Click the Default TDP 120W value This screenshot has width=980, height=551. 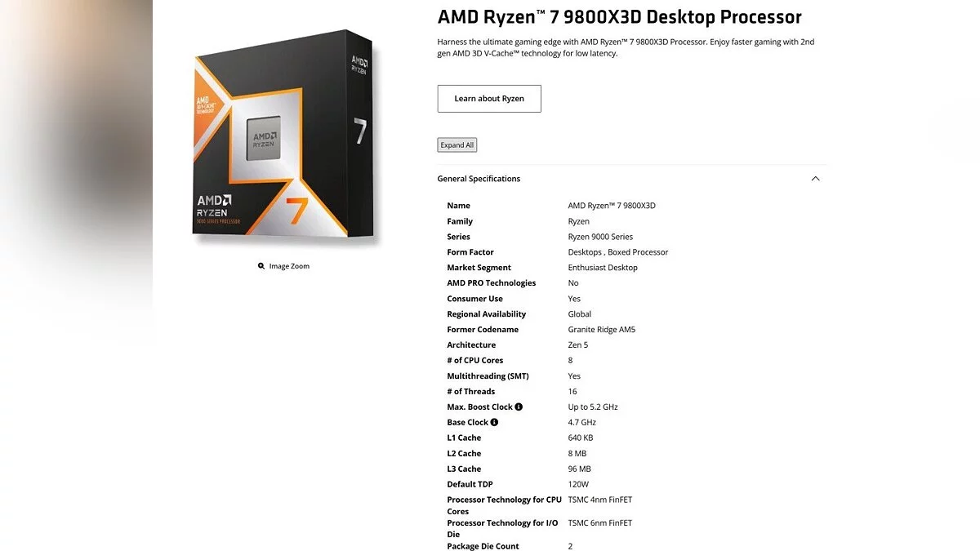(x=578, y=484)
